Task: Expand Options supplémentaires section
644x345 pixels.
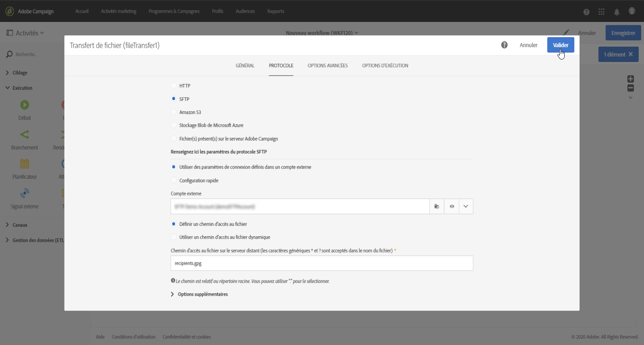Action: tap(199, 294)
